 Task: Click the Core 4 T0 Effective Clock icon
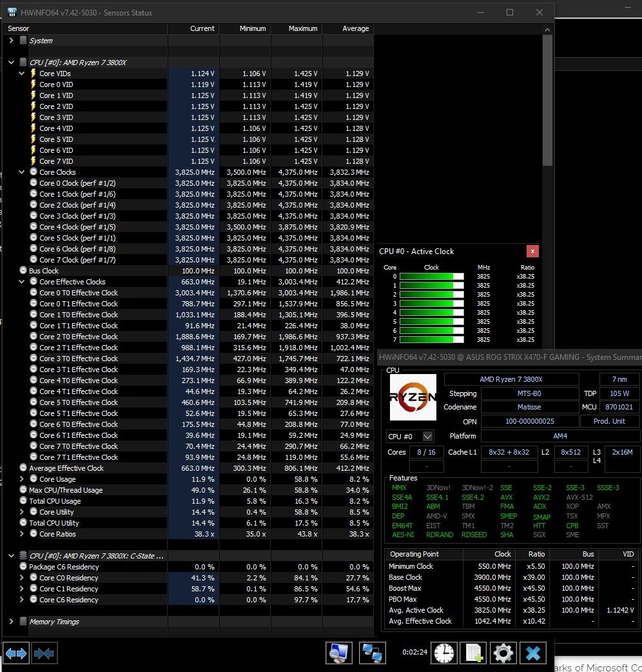[x=34, y=380]
